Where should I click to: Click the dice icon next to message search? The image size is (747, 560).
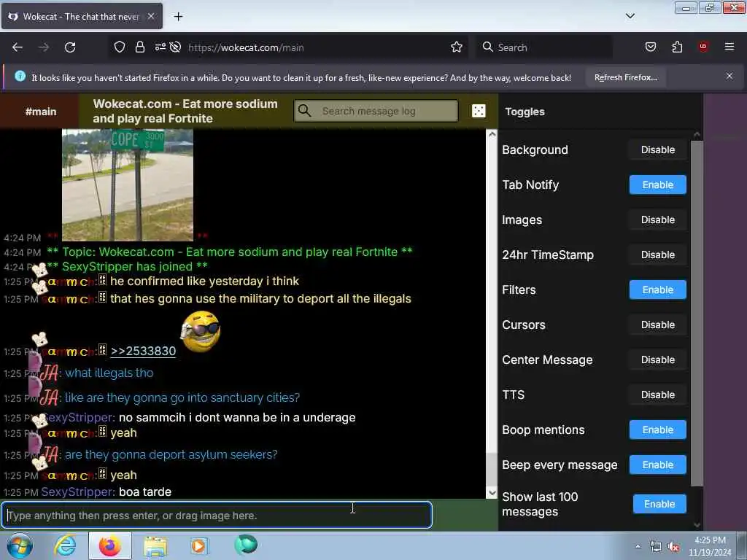[x=479, y=111]
